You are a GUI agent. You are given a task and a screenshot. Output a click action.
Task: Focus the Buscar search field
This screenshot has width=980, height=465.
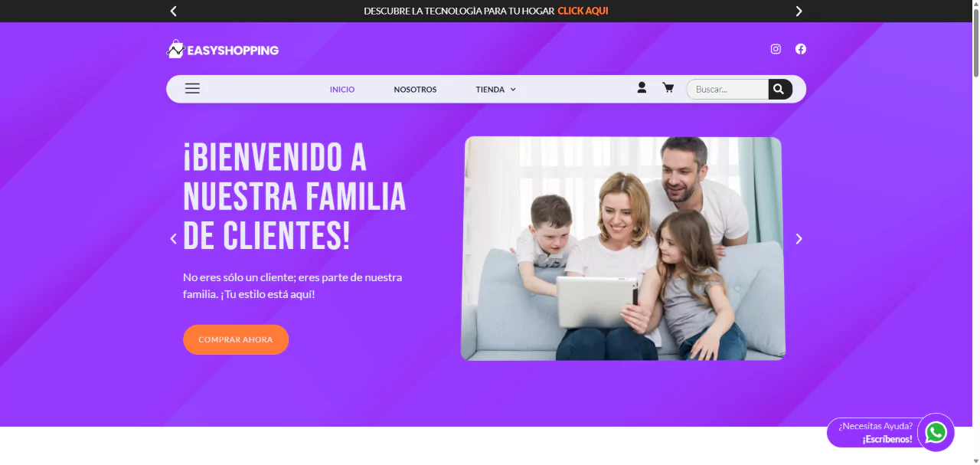[727, 90]
